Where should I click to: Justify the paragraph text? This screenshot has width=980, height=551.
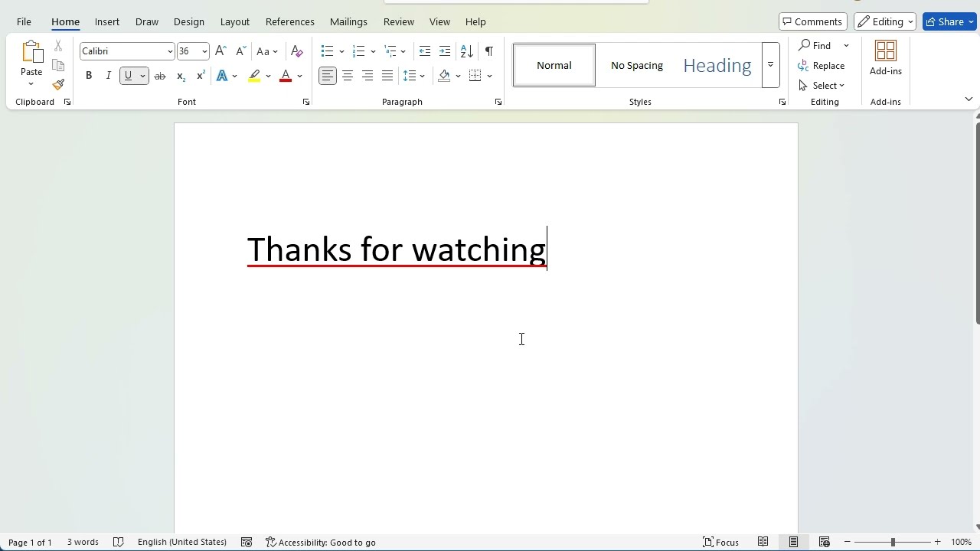(387, 76)
